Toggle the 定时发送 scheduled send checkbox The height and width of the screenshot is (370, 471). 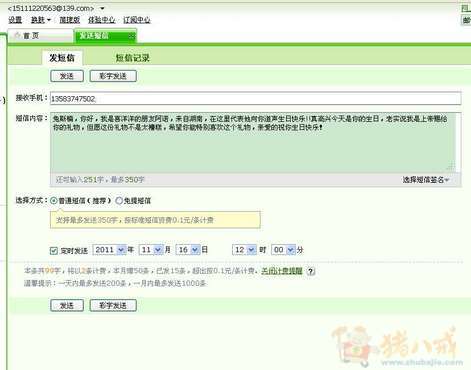click(x=54, y=250)
